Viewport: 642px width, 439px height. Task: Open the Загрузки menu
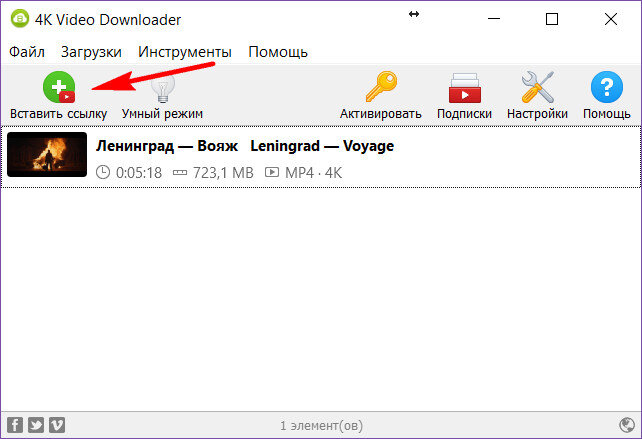(91, 52)
